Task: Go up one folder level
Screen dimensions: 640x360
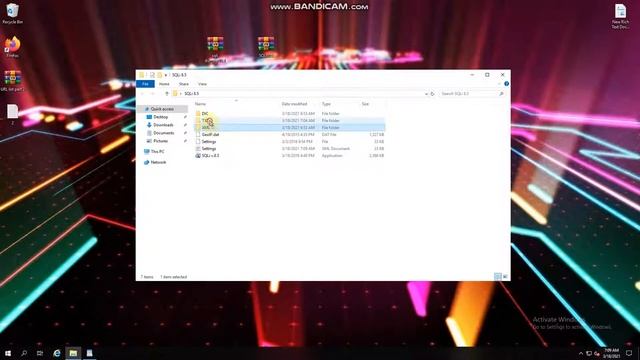Action: (x=167, y=93)
